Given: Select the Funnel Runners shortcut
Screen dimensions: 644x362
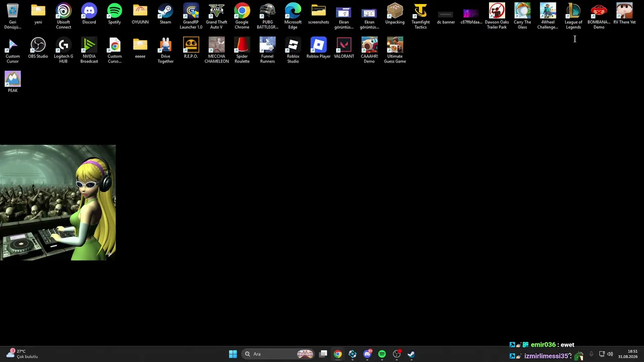Looking at the screenshot, I should point(268,50).
